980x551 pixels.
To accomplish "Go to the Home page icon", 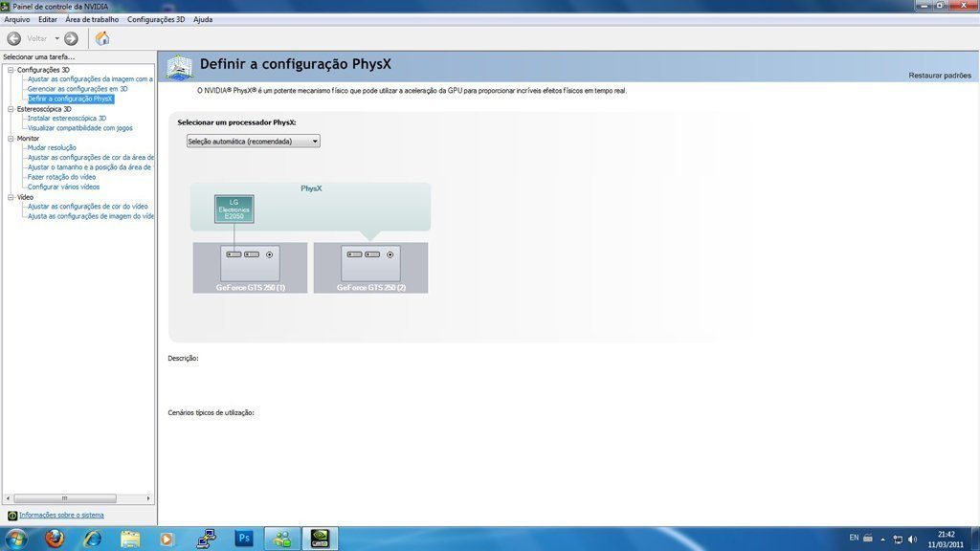I will point(101,38).
